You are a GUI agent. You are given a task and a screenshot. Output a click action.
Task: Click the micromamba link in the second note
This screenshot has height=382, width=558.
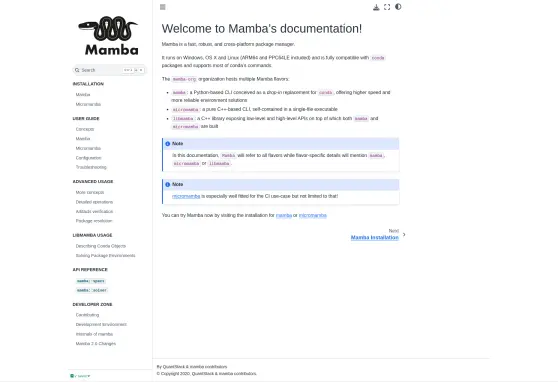186,196
